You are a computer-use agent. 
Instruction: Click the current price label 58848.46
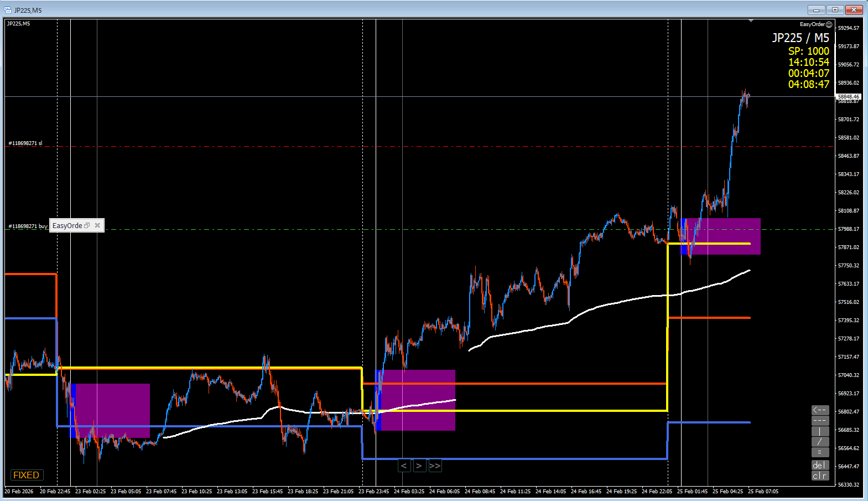[848, 97]
